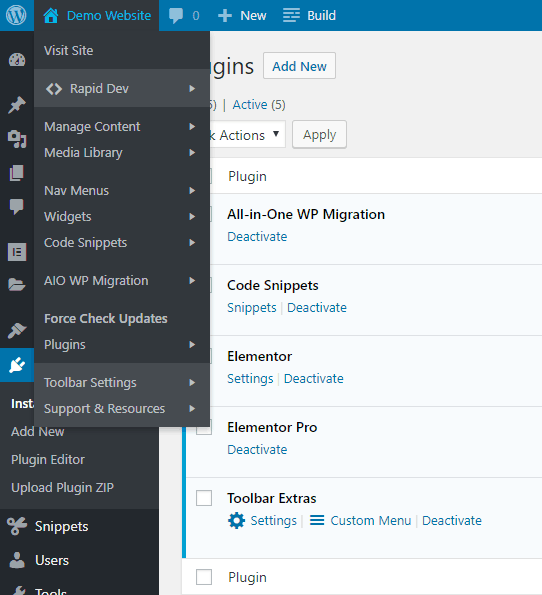
Task: Open Settings link under Elementor
Action: [250, 379]
